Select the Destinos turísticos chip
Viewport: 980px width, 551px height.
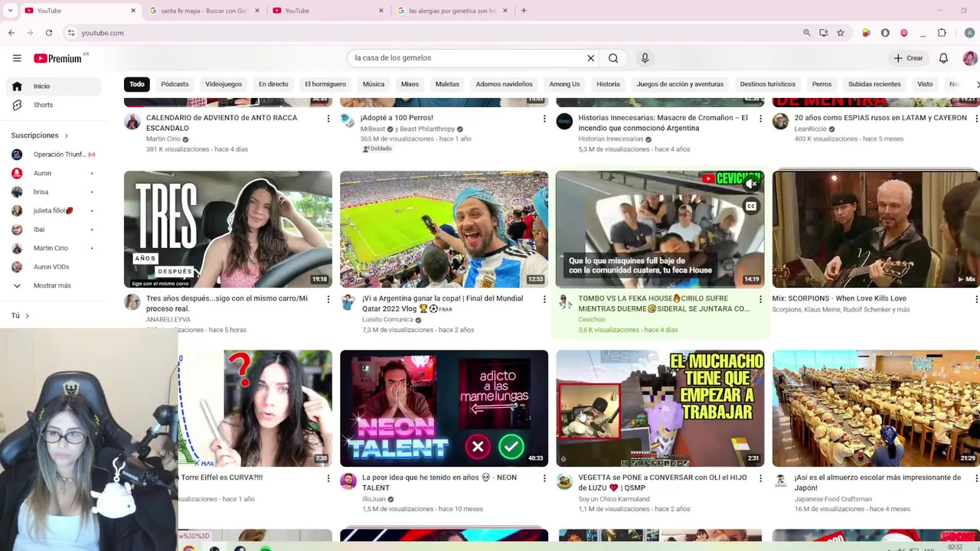click(x=767, y=84)
